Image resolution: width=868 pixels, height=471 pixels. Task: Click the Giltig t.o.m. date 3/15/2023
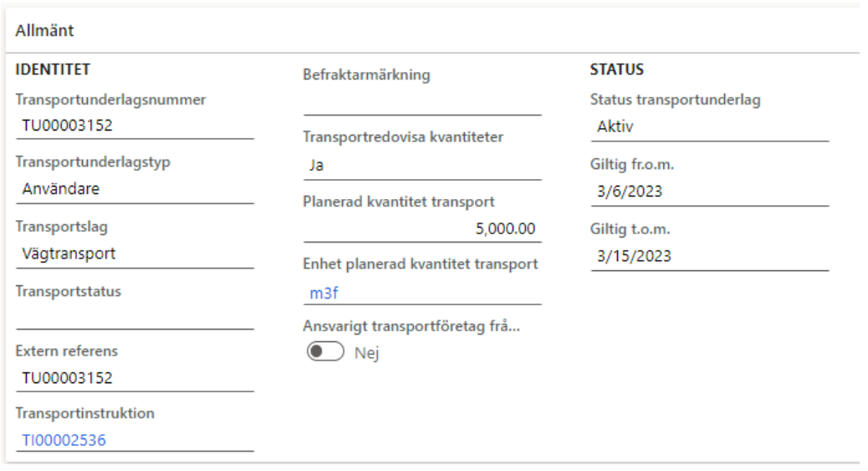coord(709,257)
